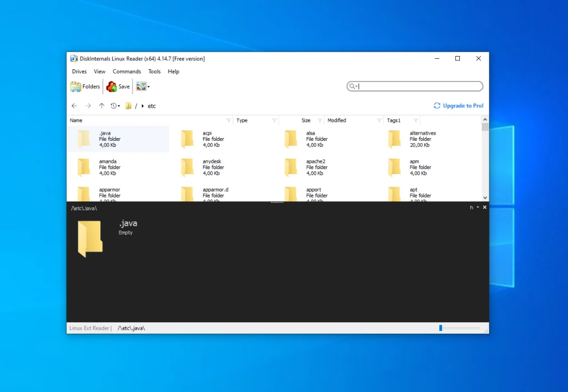The width and height of the screenshot is (568, 392).
Task: Click the Save wizard icon
Action: pos(111,86)
